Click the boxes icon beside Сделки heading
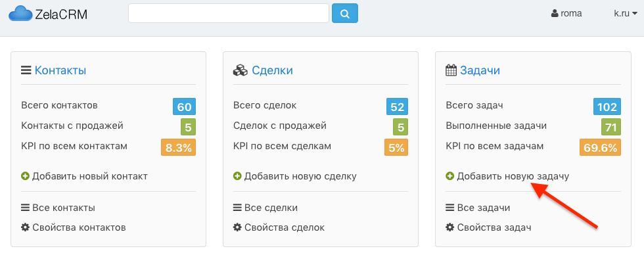The image size is (644, 255). pos(241,70)
